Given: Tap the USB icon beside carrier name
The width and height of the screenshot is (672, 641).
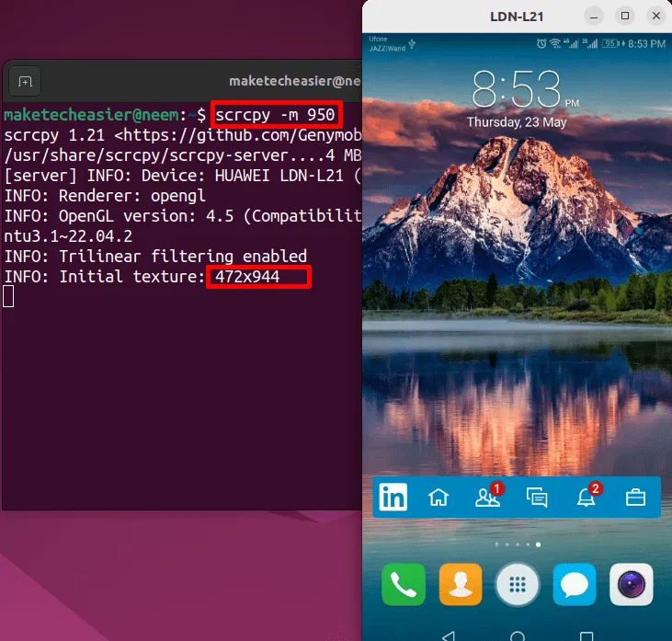Looking at the screenshot, I should tap(412, 44).
